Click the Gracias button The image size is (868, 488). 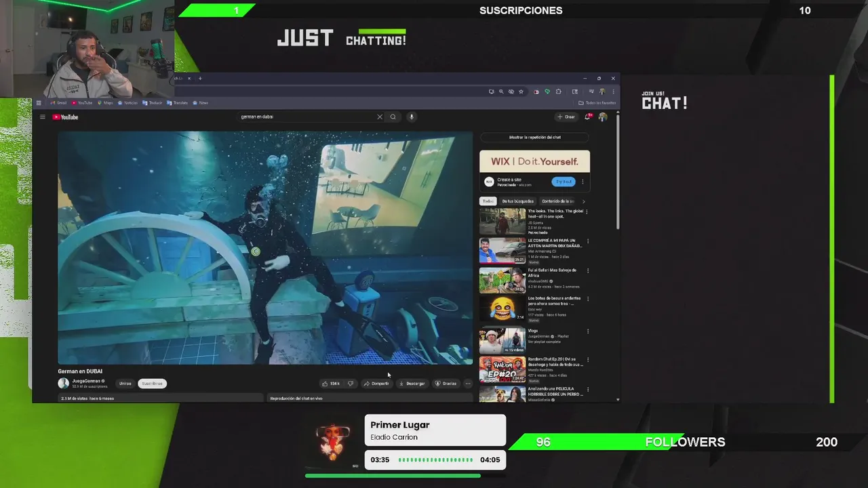click(446, 384)
